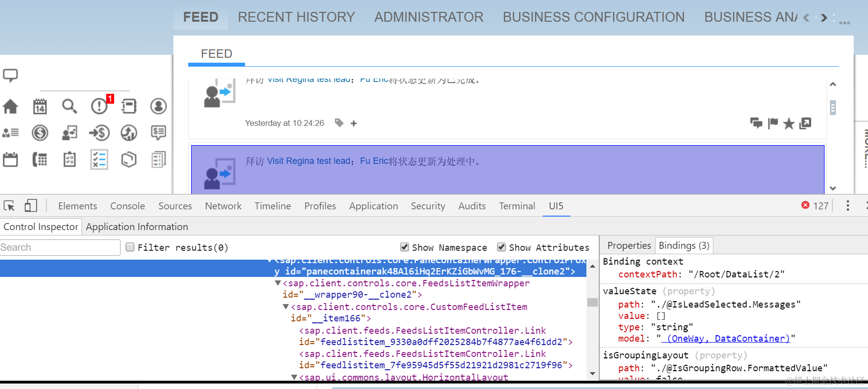The width and height of the screenshot is (868, 389).
Task: Open Visit Regina test lead link in highlighted item
Action: (308, 161)
